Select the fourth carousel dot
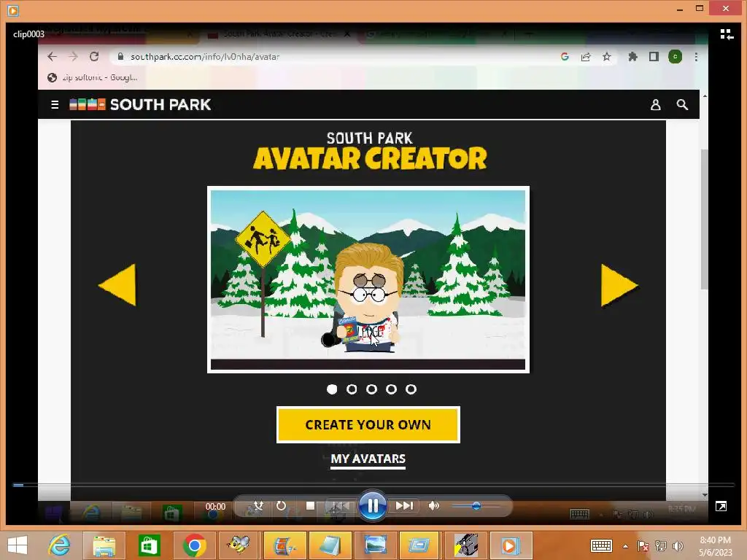 tap(391, 389)
